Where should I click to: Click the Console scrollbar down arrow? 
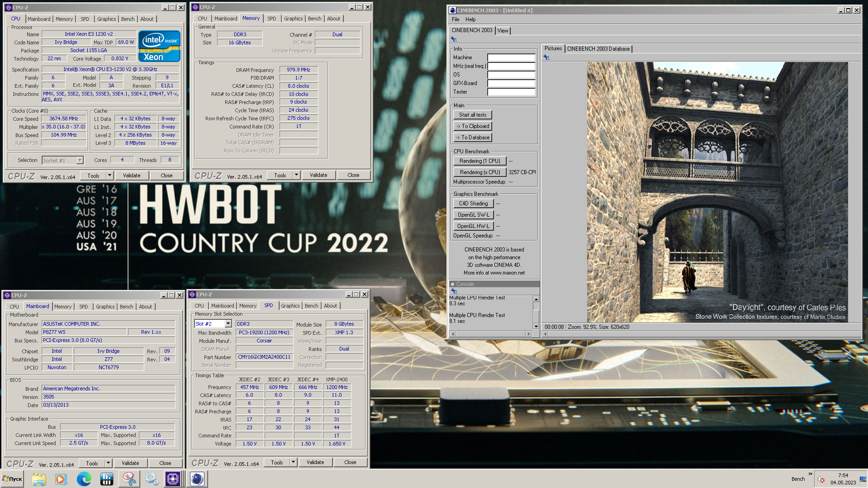[536, 327]
